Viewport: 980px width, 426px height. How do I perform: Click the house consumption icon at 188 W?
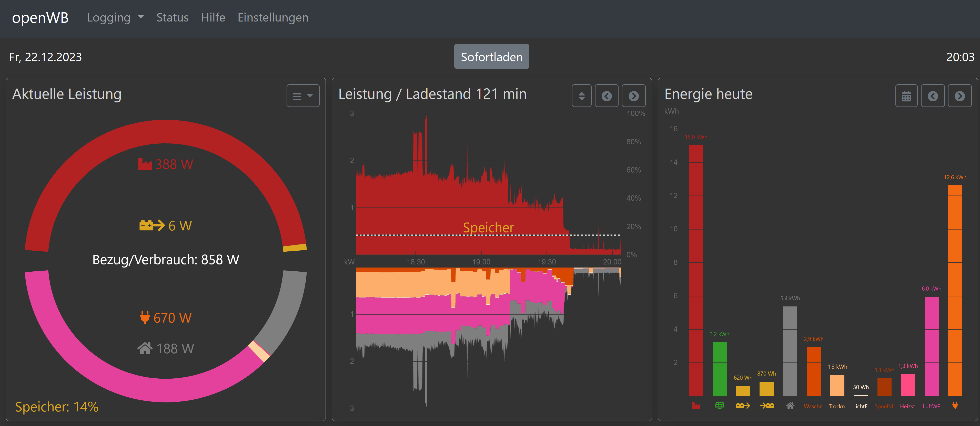point(145,348)
